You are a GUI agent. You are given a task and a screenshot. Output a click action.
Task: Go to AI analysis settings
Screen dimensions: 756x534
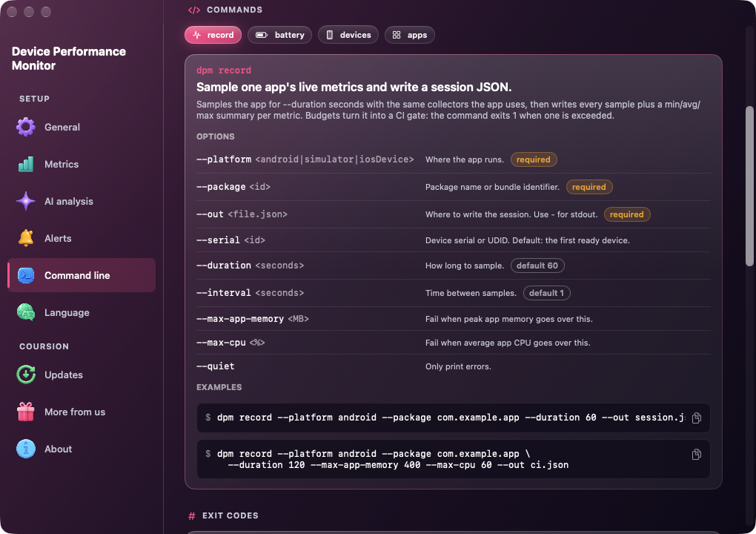(x=82, y=201)
